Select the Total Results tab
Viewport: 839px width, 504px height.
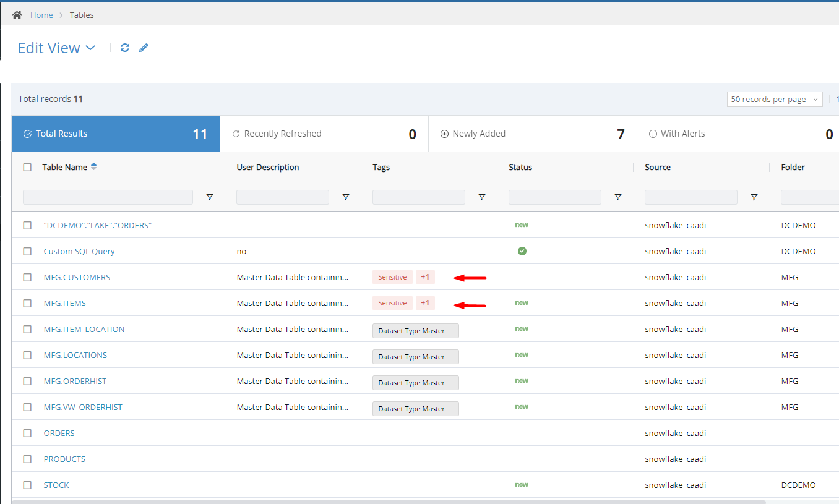[x=116, y=134]
